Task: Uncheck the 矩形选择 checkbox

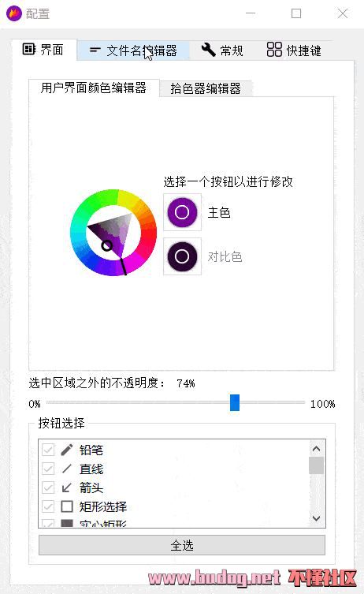Action: (x=48, y=506)
